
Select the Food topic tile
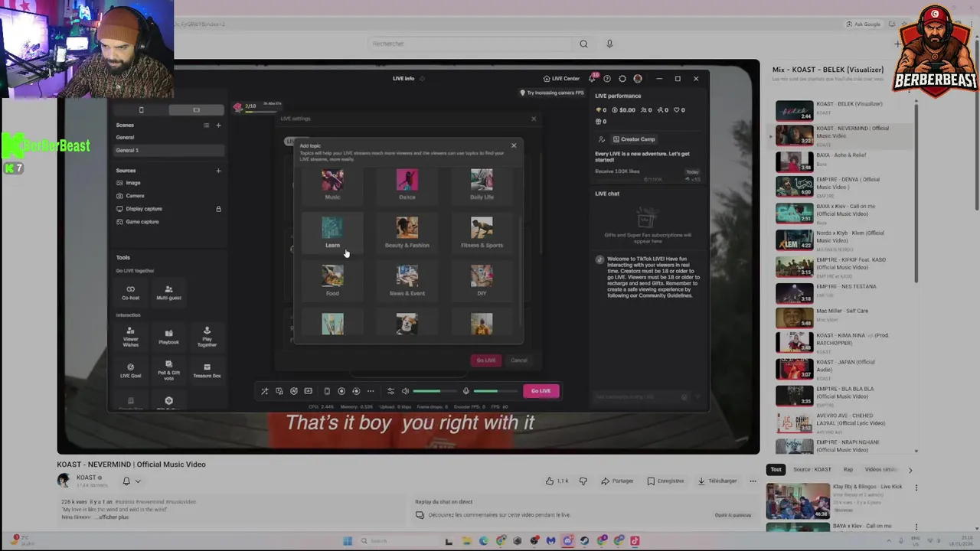pyautogui.click(x=332, y=281)
